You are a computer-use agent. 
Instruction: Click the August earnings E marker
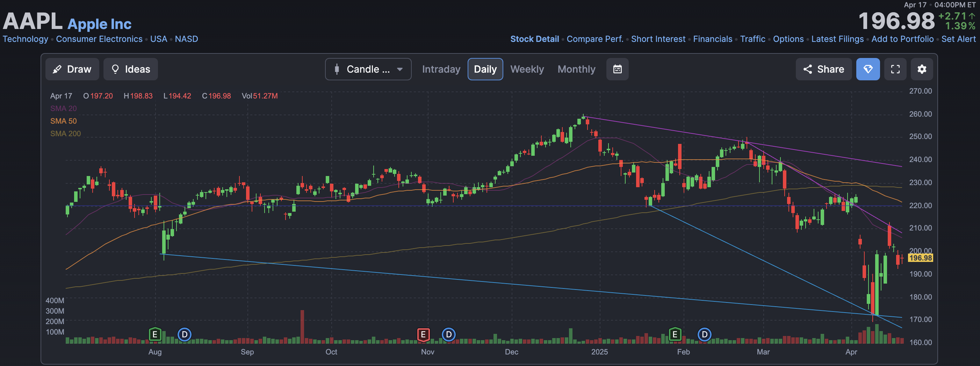point(154,335)
